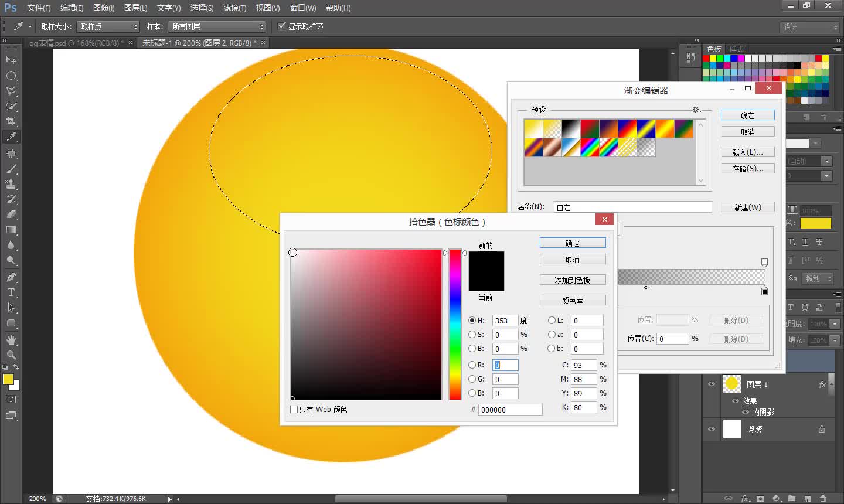Open the 所有图层 sample dropdown
The width and height of the screenshot is (844, 504).
pyautogui.click(x=217, y=26)
